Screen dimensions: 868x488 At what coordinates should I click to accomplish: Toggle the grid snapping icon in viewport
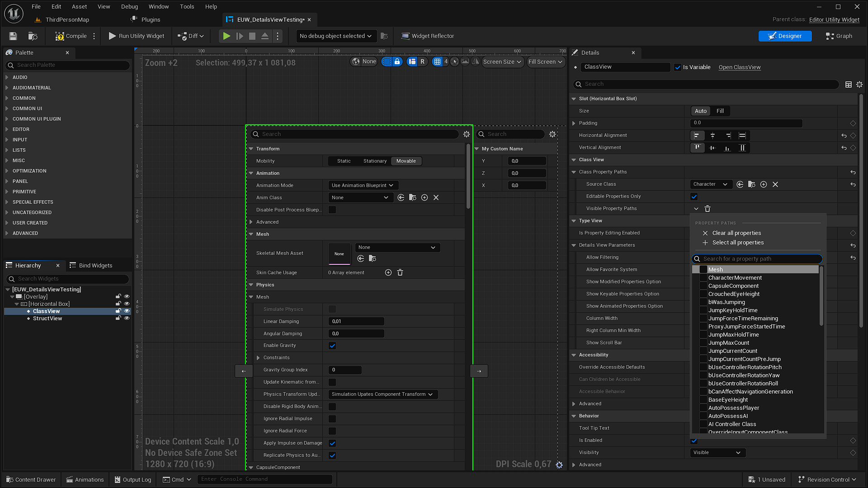[x=437, y=62]
